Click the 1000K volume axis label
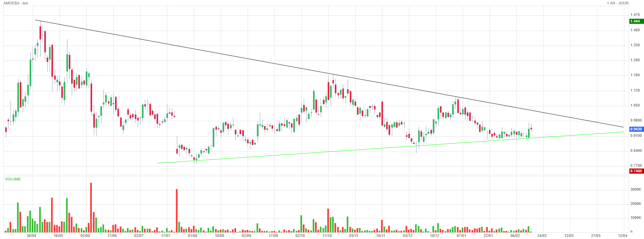The width and height of the screenshot is (644, 239). click(636, 218)
